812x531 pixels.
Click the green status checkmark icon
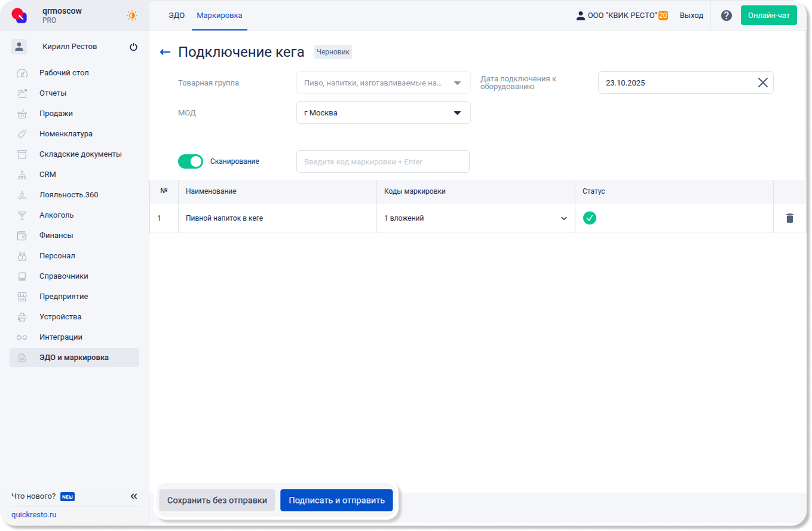pyautogui.click(x=590, y=218)
